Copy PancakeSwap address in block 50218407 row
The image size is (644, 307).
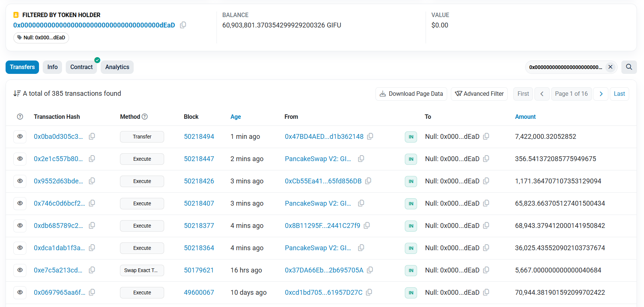tap(361, 203)
